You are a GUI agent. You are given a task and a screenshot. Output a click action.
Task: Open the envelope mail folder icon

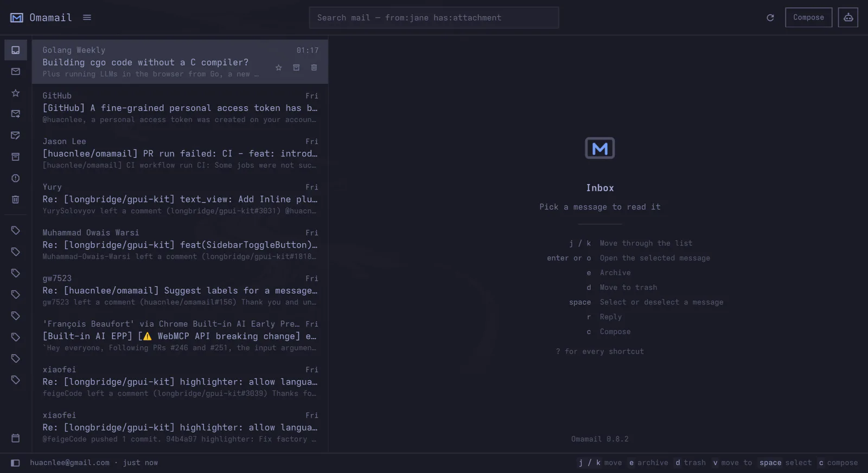click(16, 71)
